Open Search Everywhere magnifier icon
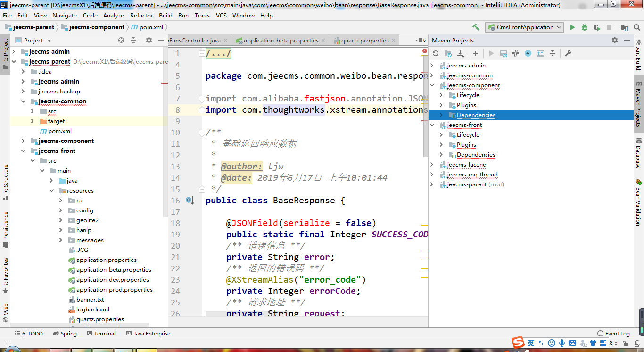644x352 pixels. (637, 27)
